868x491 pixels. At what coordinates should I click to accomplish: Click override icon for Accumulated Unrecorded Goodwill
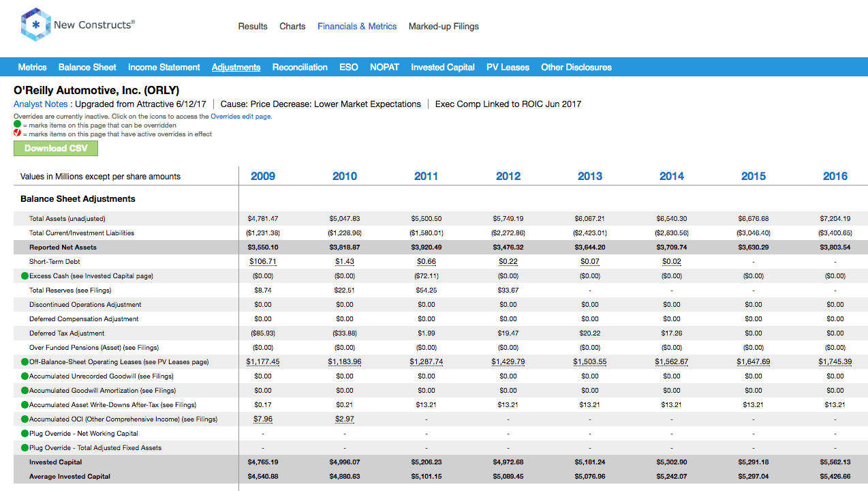(x=25, y=376)
